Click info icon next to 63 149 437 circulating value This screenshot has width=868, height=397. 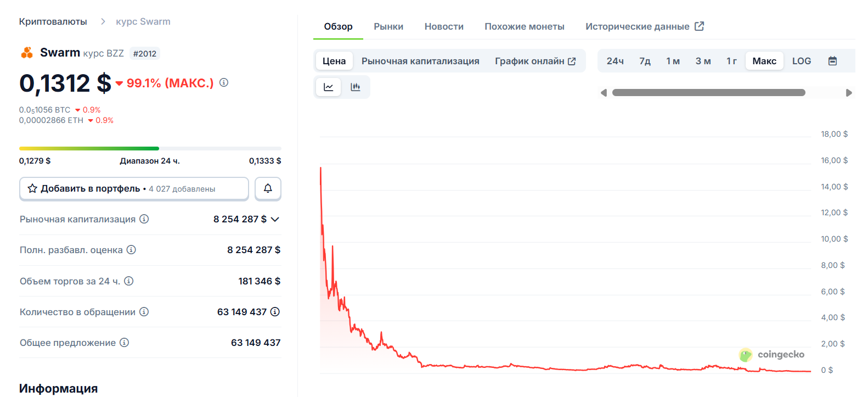275,312
